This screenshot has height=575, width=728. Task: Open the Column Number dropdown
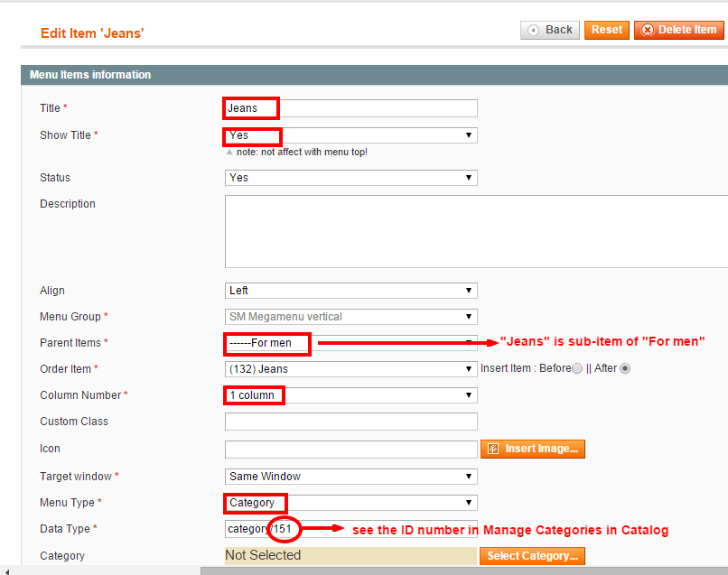click(x=351, y=395)
